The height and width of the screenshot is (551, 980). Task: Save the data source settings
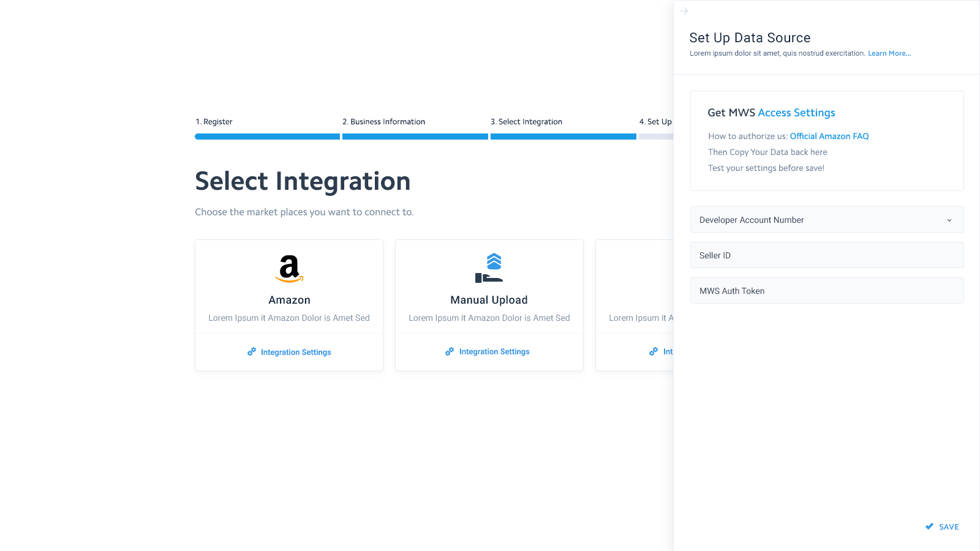pos(943,527)
